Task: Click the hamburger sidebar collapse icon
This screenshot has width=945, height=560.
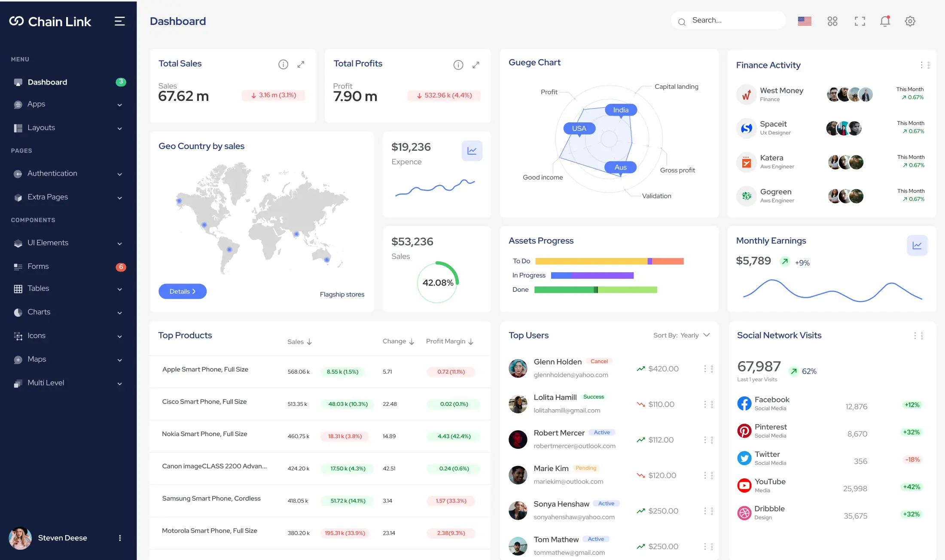Action: [x=119, y=21]
